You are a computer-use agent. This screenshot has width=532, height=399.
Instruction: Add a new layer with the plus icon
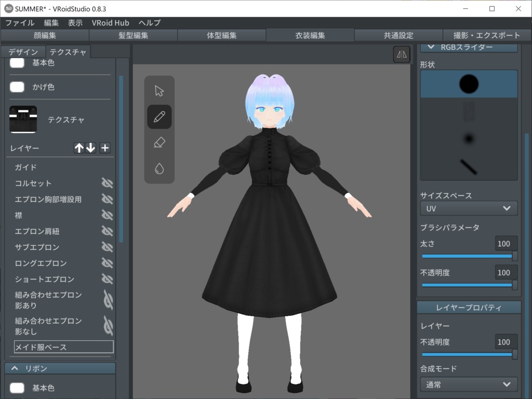point(104,148)
